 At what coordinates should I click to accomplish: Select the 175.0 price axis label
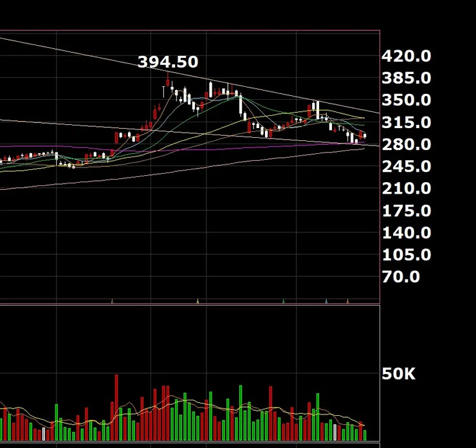pyautogui.click(x=406, y=210)
